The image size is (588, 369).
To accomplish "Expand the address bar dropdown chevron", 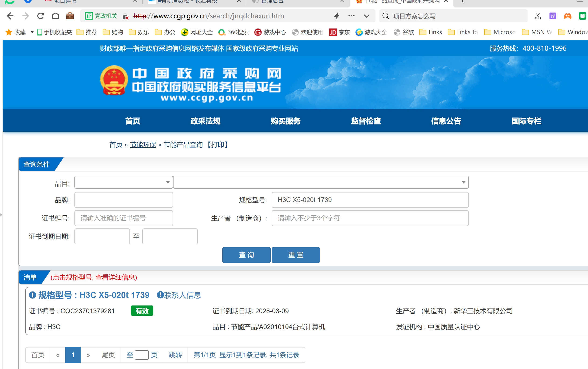I will (x=366, y=16).
